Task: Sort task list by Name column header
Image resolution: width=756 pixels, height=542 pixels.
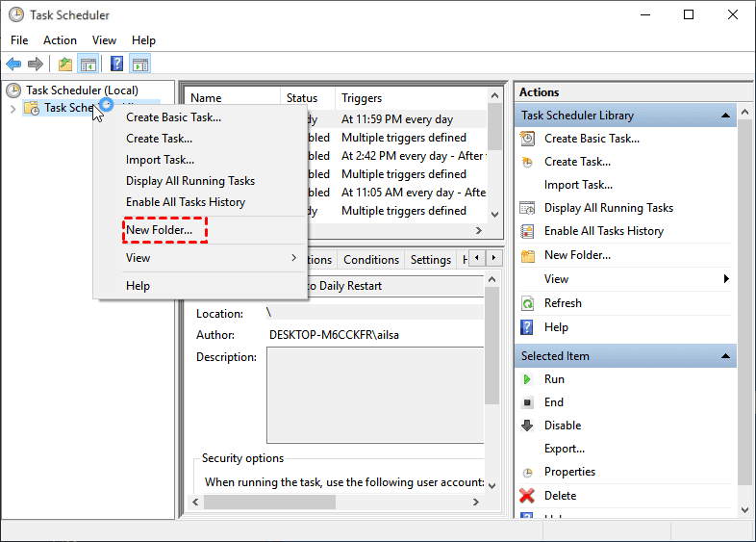Action: tap(233, 98)
